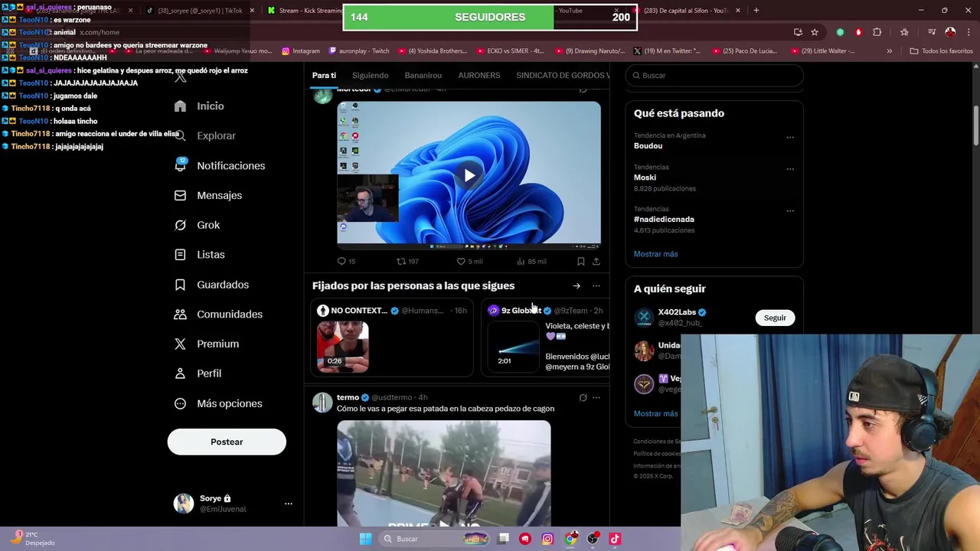Click the X search field Buscar
This screenshot has height=551, width=980.
(714, 76)
